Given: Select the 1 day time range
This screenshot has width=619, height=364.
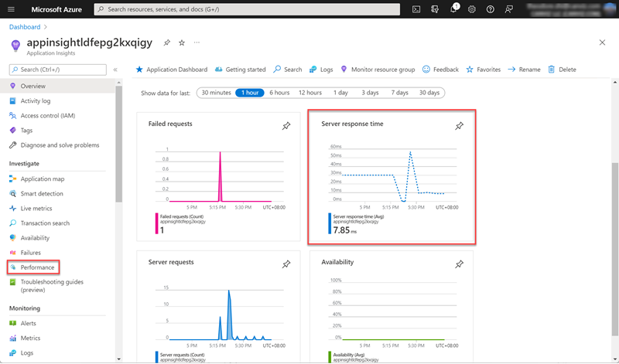Looking at the screenshot, I should tap(340, 93).
